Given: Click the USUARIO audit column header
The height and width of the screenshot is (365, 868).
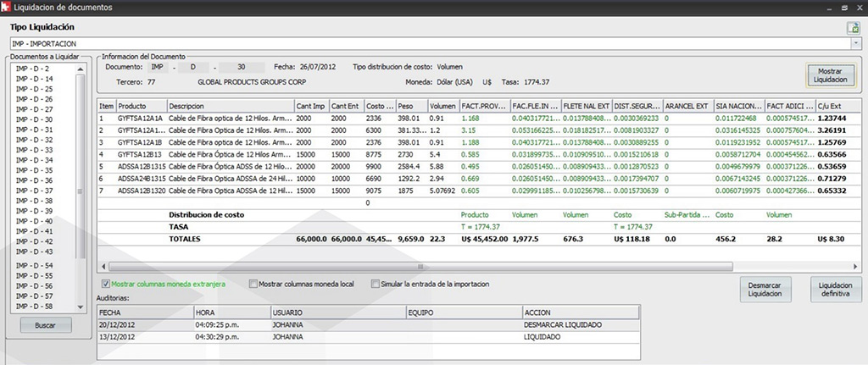Looking at the screenshot, I should (x=338, y=313).
